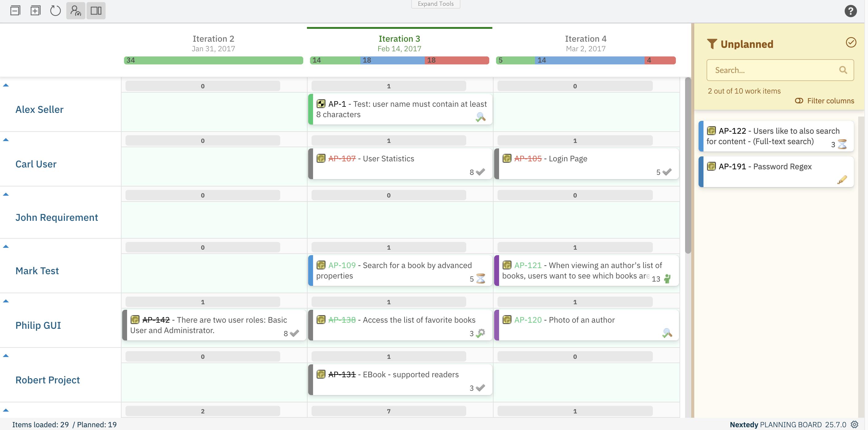868x430 pixels.
Task: Collapse the Robert Project swimlane
Action: (6, 355)
